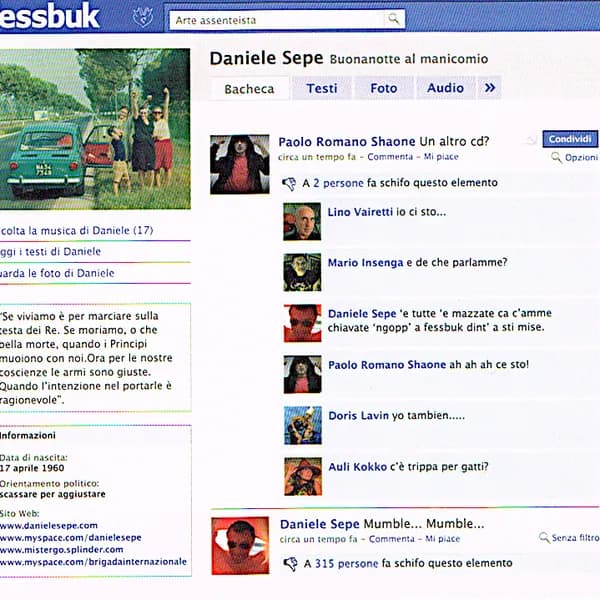Switch to the Testi tab
The width and height of the screenshot is (600, 600).
pyautogui.click(x=322, y=88)
